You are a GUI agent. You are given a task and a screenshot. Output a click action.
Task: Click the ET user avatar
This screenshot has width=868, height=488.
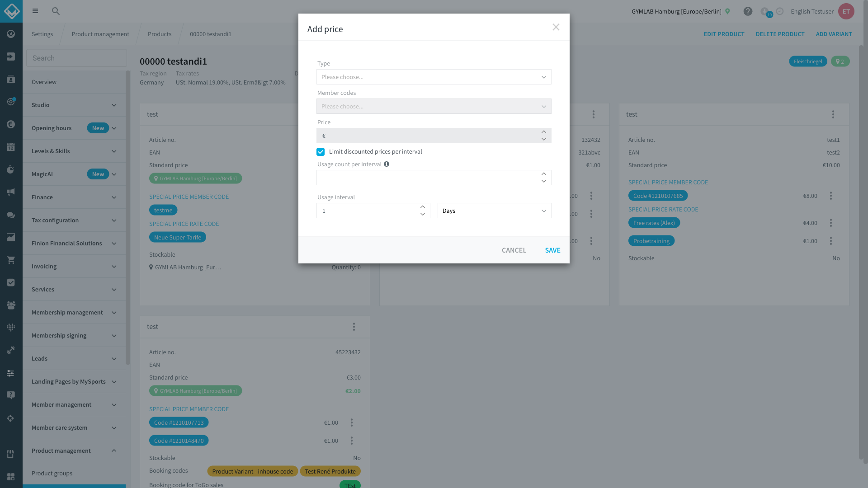[846, 11]
